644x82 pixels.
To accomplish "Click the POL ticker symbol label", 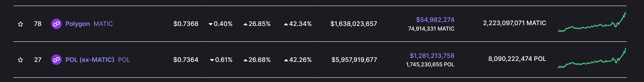I will [x=124, y=59].
